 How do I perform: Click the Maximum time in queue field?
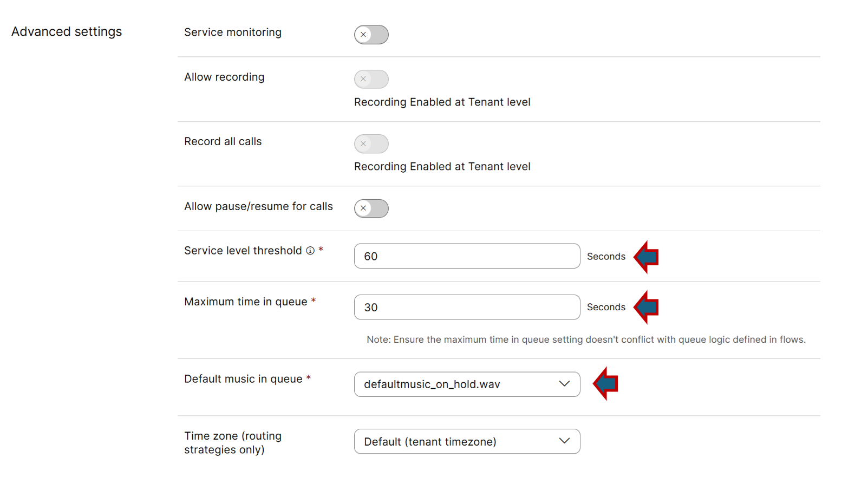pyautogui.click(x=467, y=308)
